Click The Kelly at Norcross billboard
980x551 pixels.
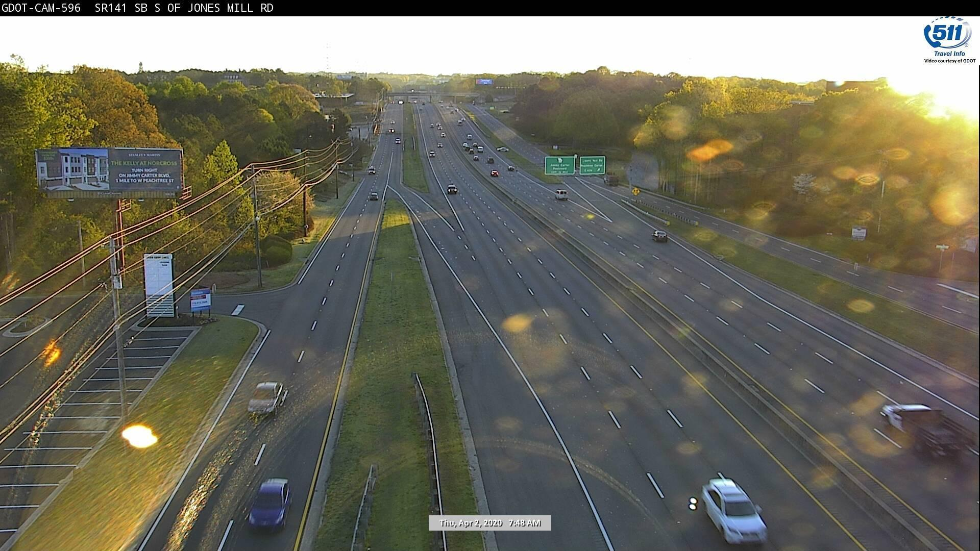pyautogui.click(x=109, y=172)
